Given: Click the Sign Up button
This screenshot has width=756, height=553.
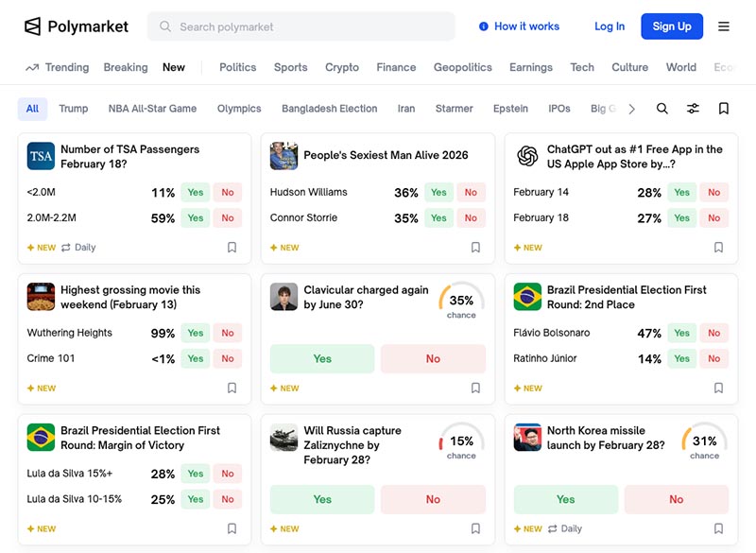Looking at the screenshot, I should coord(672,26).
